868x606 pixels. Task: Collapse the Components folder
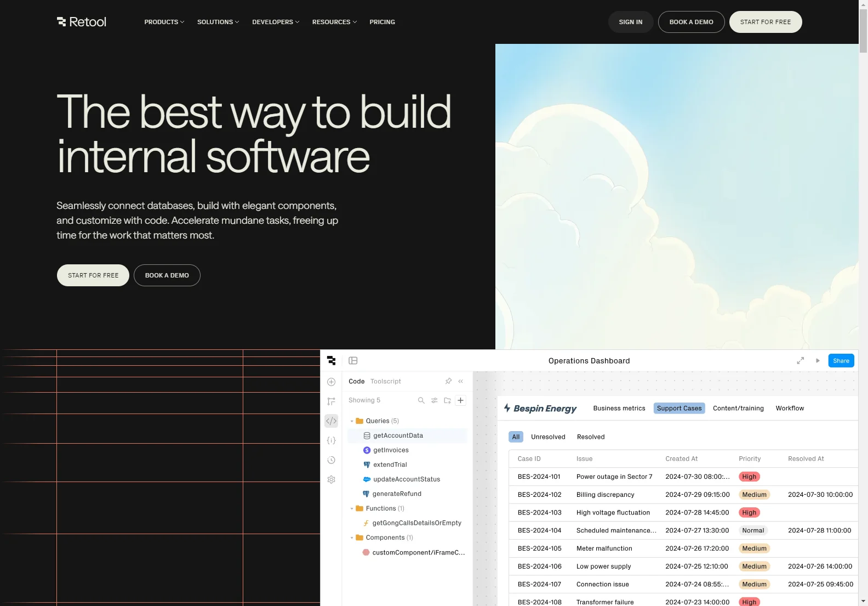pos(352,538)
